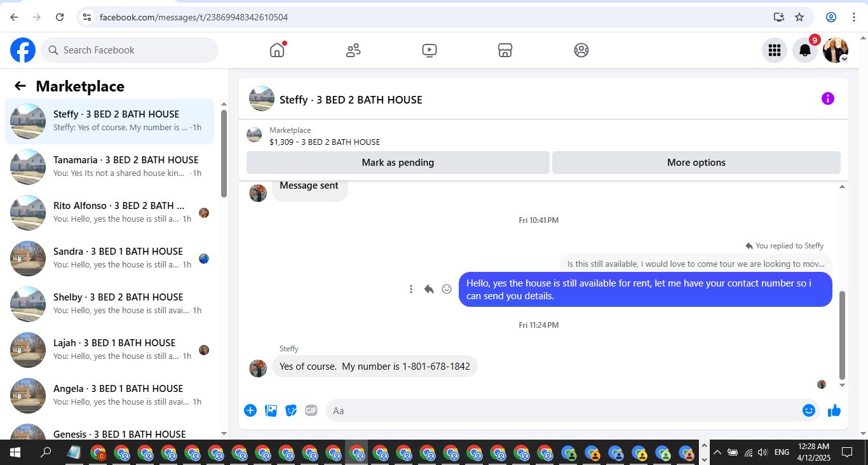Open more actions plus icon in composer
The height and width of the screenshot is (465, 868).
(x=250, y=410)
